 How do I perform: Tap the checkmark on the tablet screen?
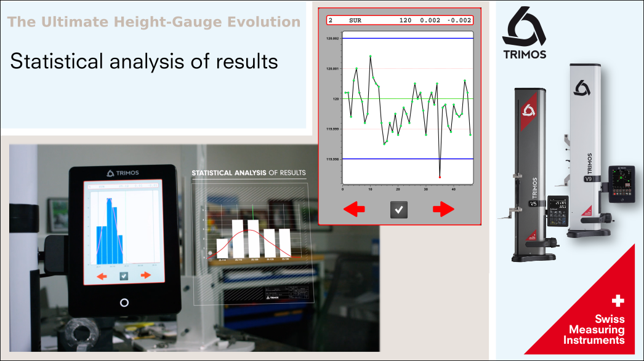124,276
